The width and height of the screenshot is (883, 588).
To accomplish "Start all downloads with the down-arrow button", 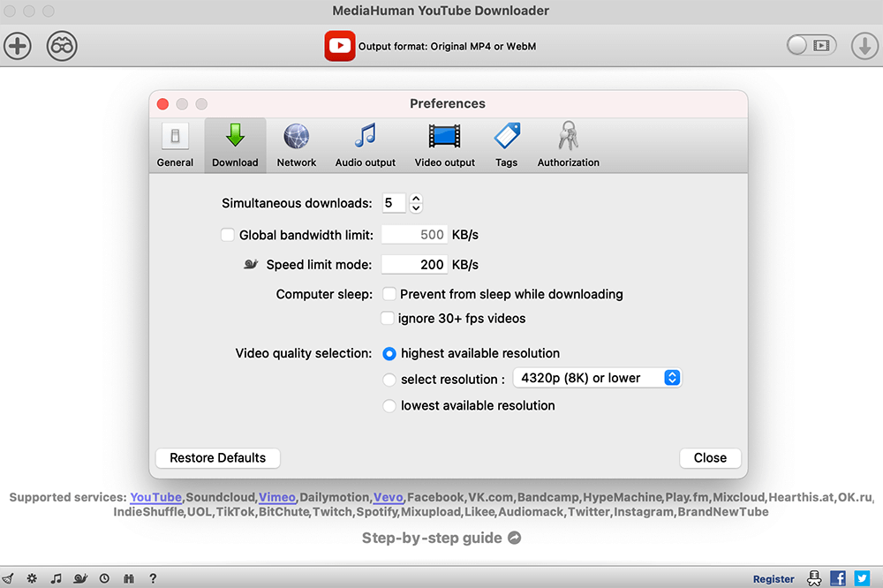I will tap(865, 46).
